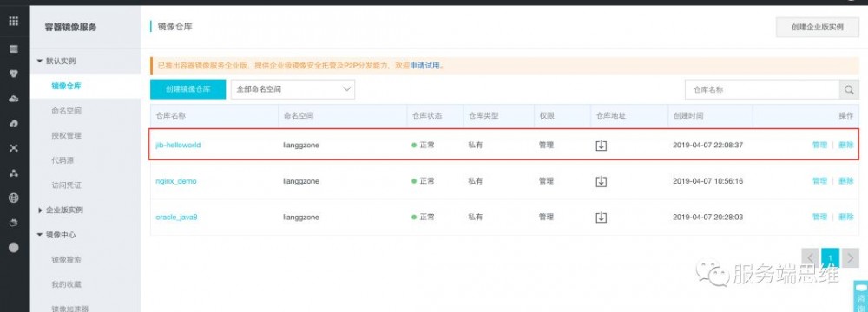
Task: Open 我的收藏 in the sidebar
Action: pos(67,284)
